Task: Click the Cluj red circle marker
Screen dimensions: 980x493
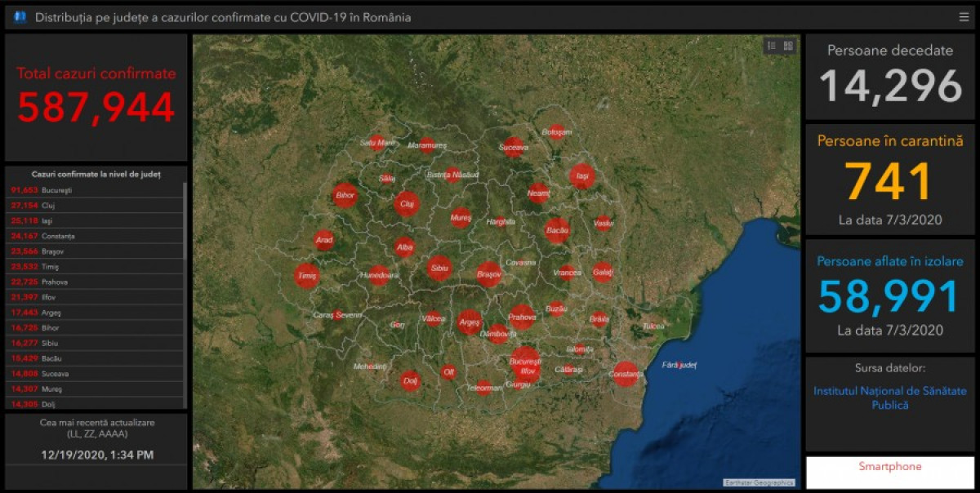Action: pyautogui.click(x=407, y=203)
